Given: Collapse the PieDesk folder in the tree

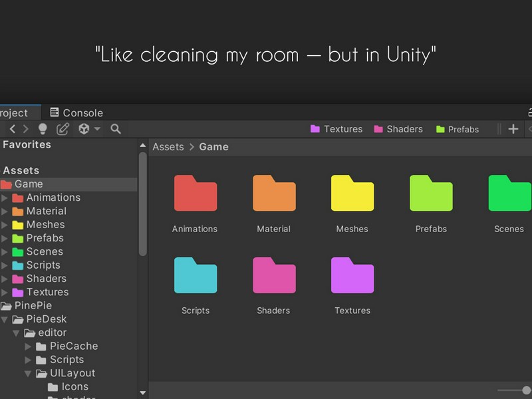Looking at the screenshot, I should tap(5, 320).
